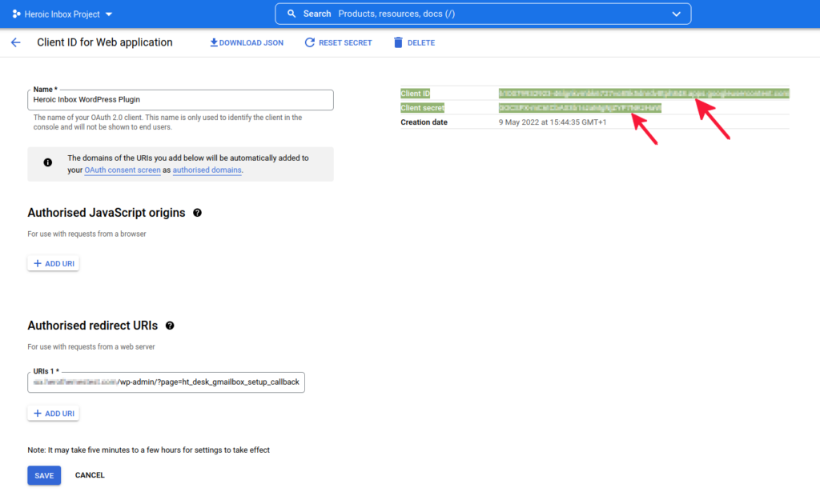
Task: Open the authorised domains link
Action: 207,170
